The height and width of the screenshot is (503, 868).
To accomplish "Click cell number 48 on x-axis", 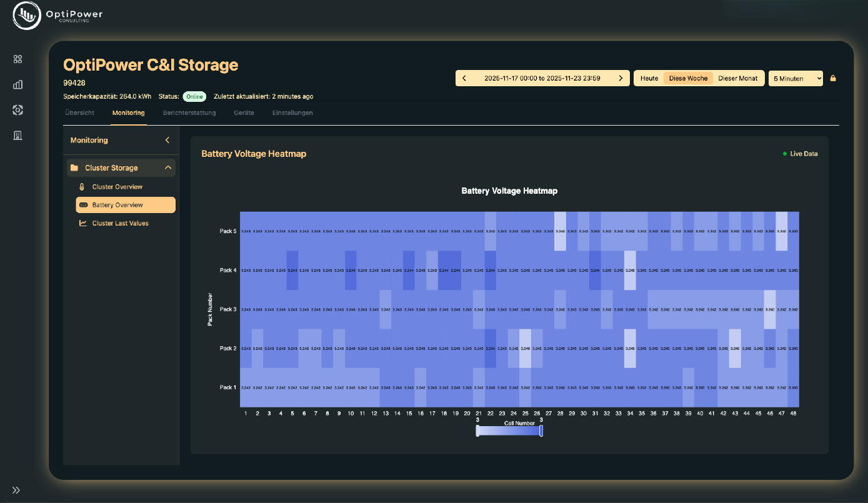I will 793,414.
